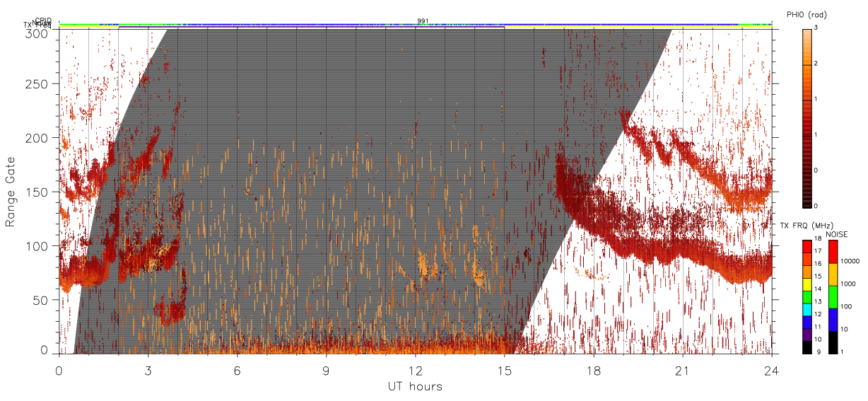Image resolution: width=868 pixels, height=401 pixels.
Task: Click the x-axis tick label '24'
Action: 771,370
